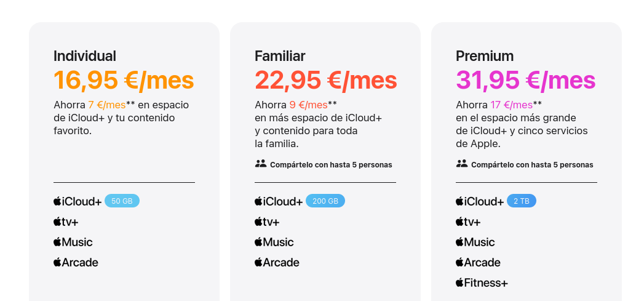Click the Familiar plan heading

[x=280, y=56]
